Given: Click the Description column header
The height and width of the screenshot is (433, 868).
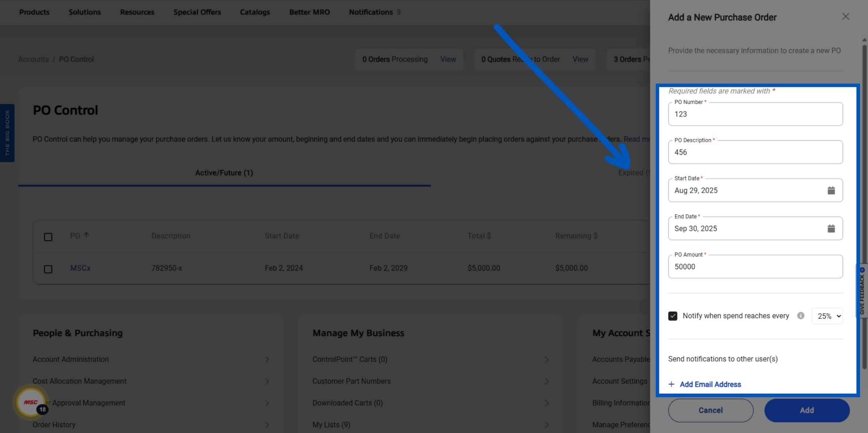Looking at the screenshot, I should [171, 236].
